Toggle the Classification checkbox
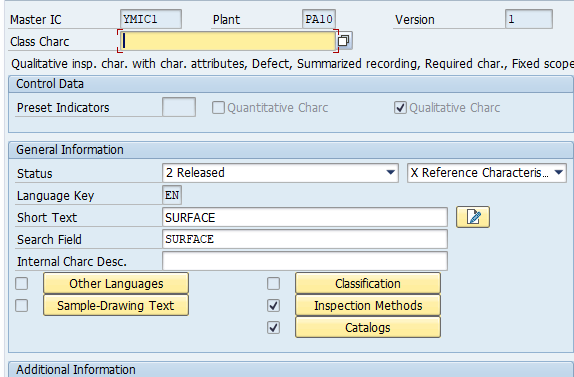574x377 pixels. click(x=273, y=283)
